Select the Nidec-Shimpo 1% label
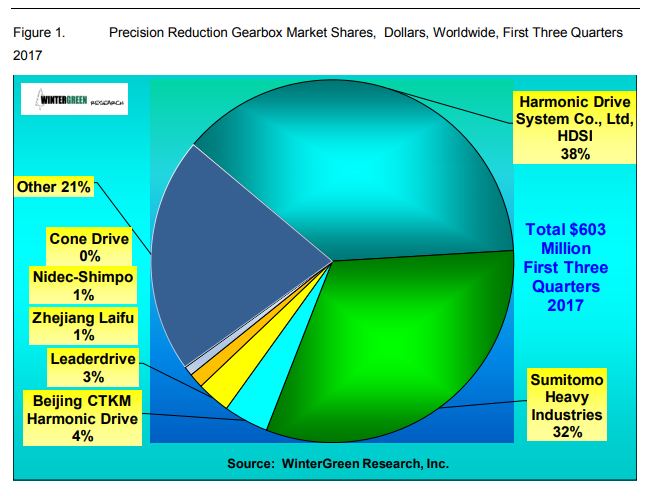The width and height of the screenshot is (652, 496). point(83,285)
